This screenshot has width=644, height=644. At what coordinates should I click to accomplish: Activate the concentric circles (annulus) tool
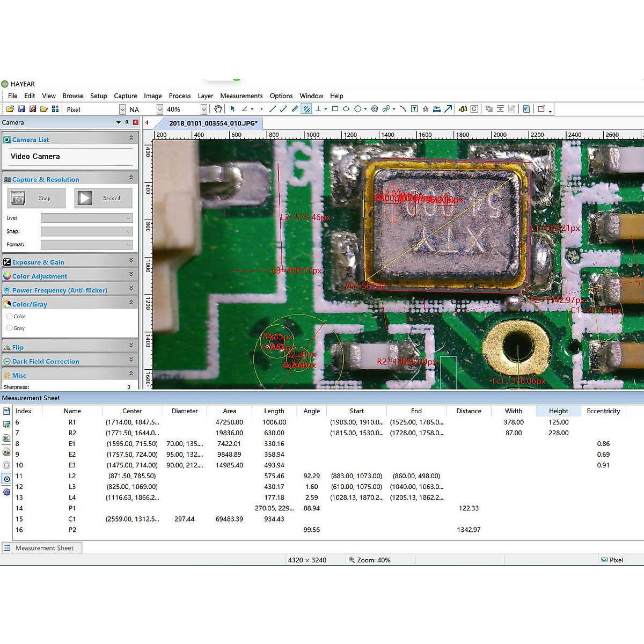coord(375,109)
